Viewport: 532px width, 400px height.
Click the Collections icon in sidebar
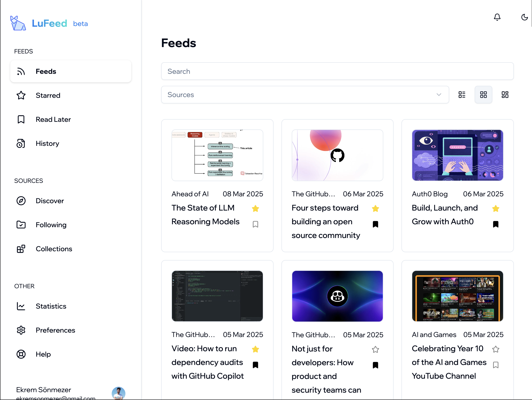pyautogui.click(x=21, y=249)
